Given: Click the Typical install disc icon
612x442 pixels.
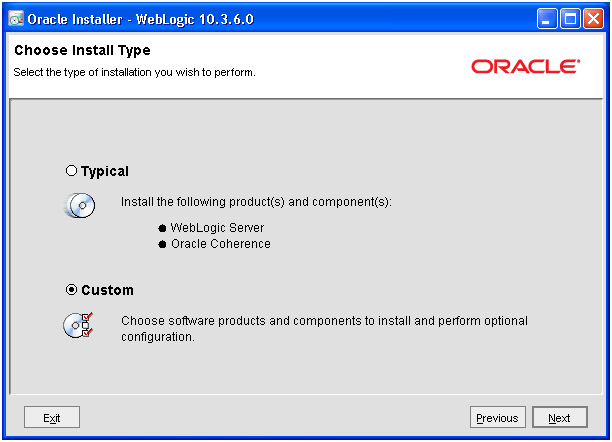Looking at the screenshot, I should pyautogui.click(x=80, y=205).
